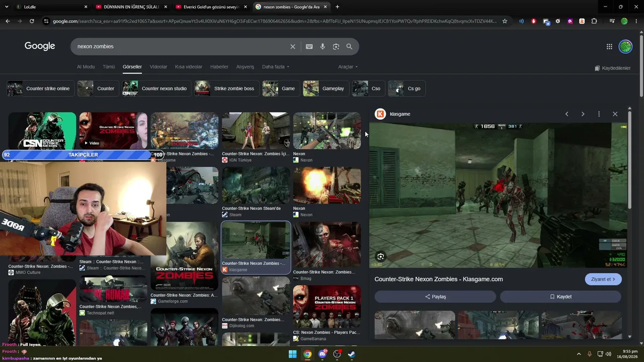644x362 pixels.
Task: Filter by the Counter nexon studio chip
Action: (x=156, y=88)
